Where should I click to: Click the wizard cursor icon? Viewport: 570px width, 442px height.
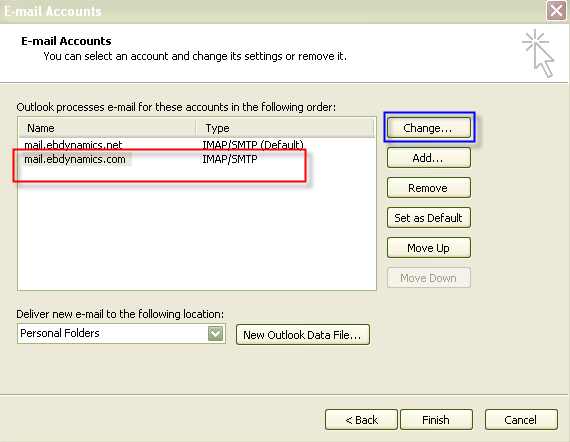539,53
